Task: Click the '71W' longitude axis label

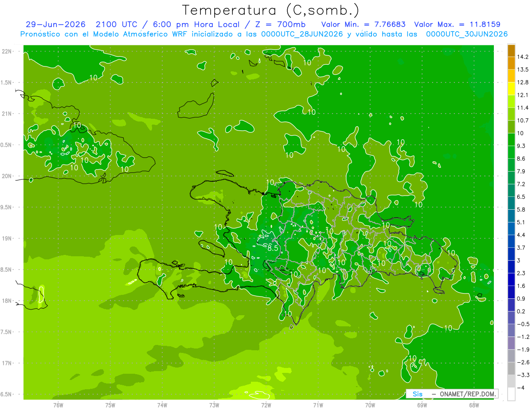Action: tap(318, 405)
